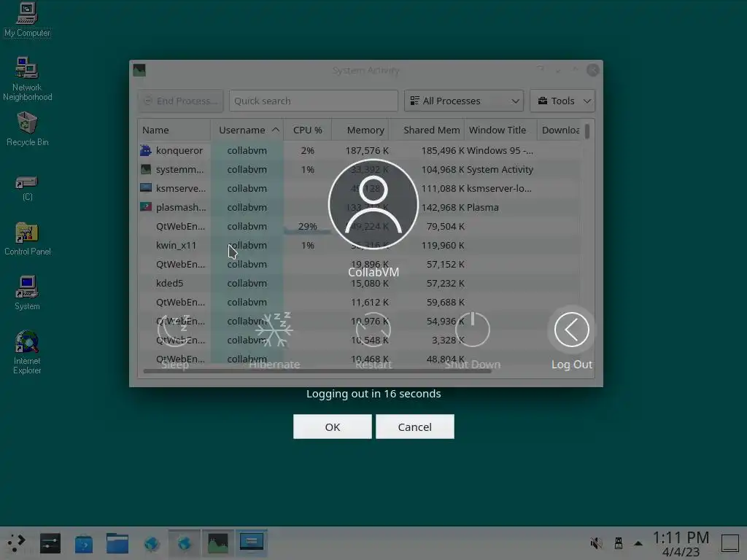Screen dimensions: 747x560
Task: Expand the hidden system tray icons
Action: pyautogui.click(x=638, y=543)
